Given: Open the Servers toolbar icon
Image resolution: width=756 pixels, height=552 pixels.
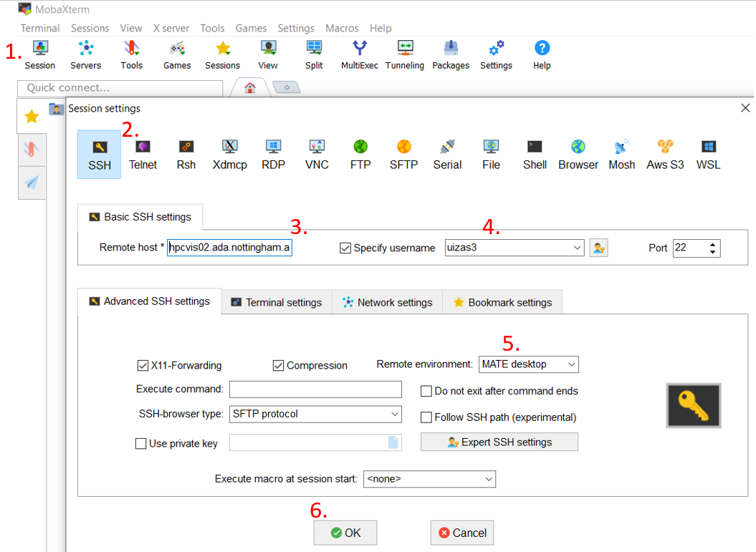Looking at the screenshot, I should tap(86, 55).
